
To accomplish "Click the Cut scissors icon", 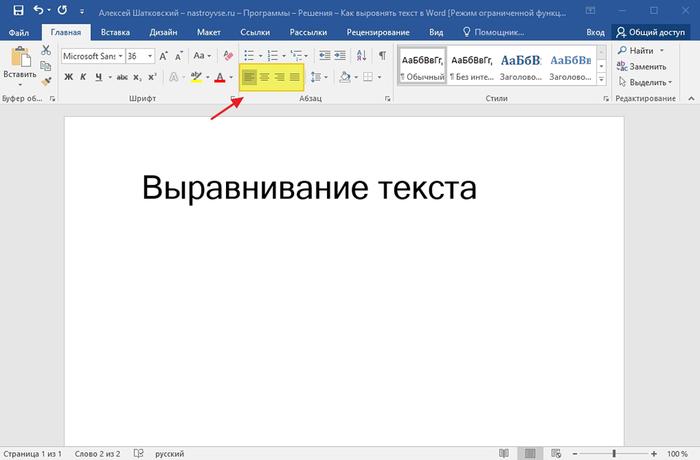I will click(46, 50).
